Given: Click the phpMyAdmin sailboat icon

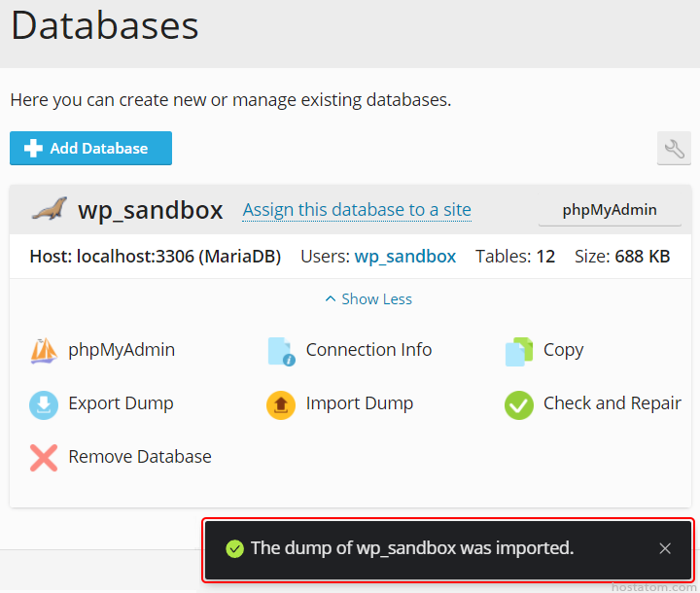Looking at the screenshot, I should tap(44, 351).
